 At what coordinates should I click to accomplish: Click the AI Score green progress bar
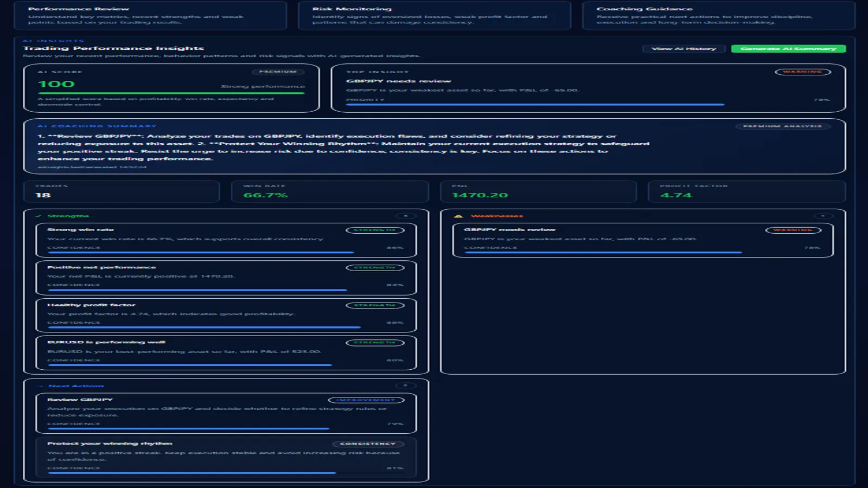pos(171,93)
